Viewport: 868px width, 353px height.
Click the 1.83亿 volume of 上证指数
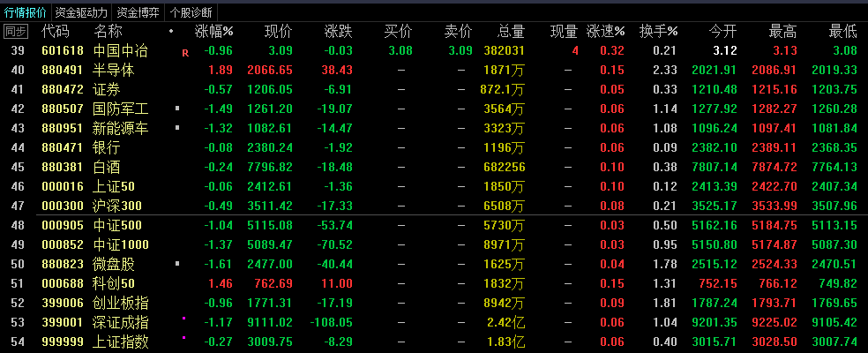point(506,342)
